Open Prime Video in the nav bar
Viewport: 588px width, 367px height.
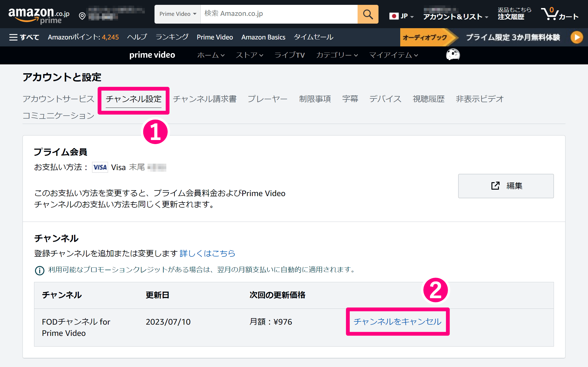click(215, 37)
